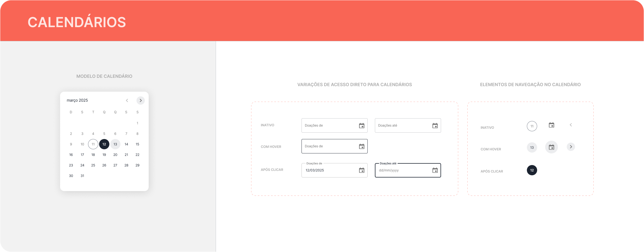Screen dimensions: 644x252
Task: Click inactive left chevron in navigation elements panel
Action: tap(571, 125)
